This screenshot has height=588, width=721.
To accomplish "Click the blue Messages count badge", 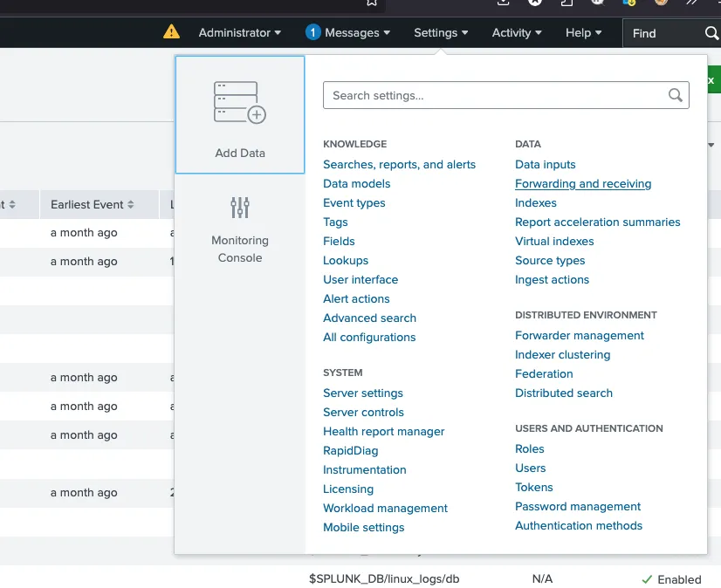I will coord(312,32).
